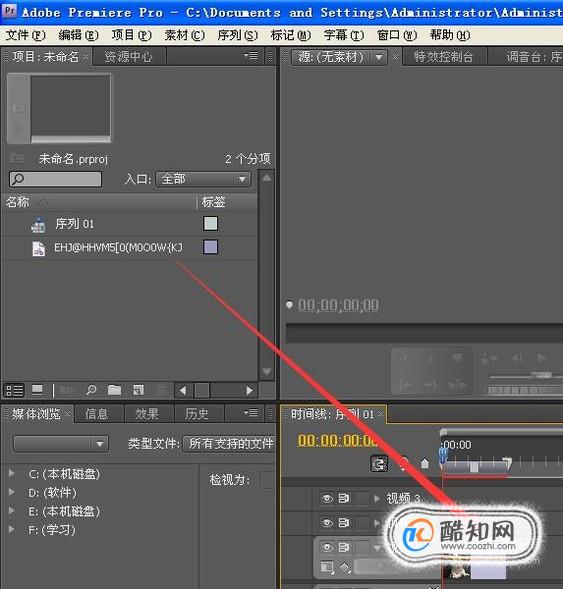Open the 字幕(T) menu
Screen dimensions: 563x589
click(x=343, y=35)
